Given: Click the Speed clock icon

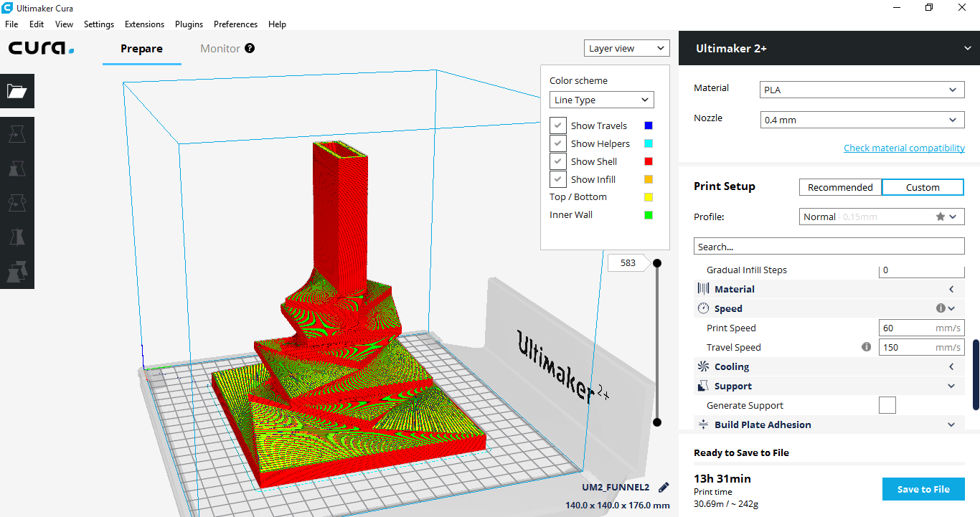Looking at the screenshot, I should [x=703, y=308].
